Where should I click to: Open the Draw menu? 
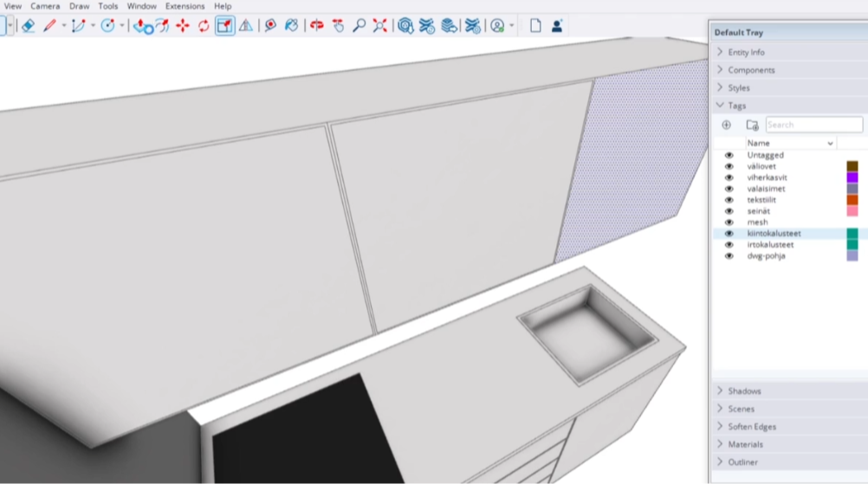point(79,6)
